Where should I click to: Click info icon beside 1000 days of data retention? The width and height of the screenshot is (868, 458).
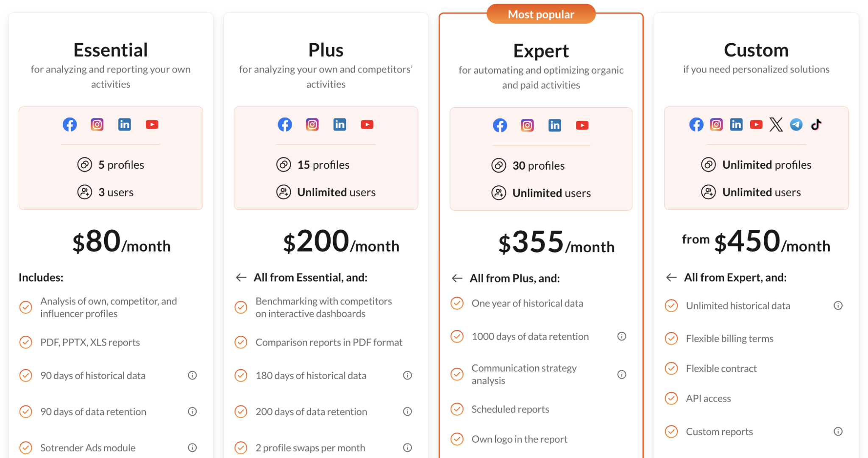(x=622, y=336)
